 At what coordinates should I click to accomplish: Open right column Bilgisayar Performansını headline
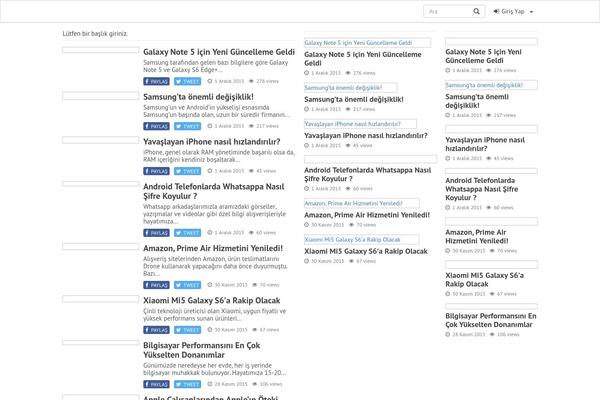pyautogui.click(x=491, y=320)
